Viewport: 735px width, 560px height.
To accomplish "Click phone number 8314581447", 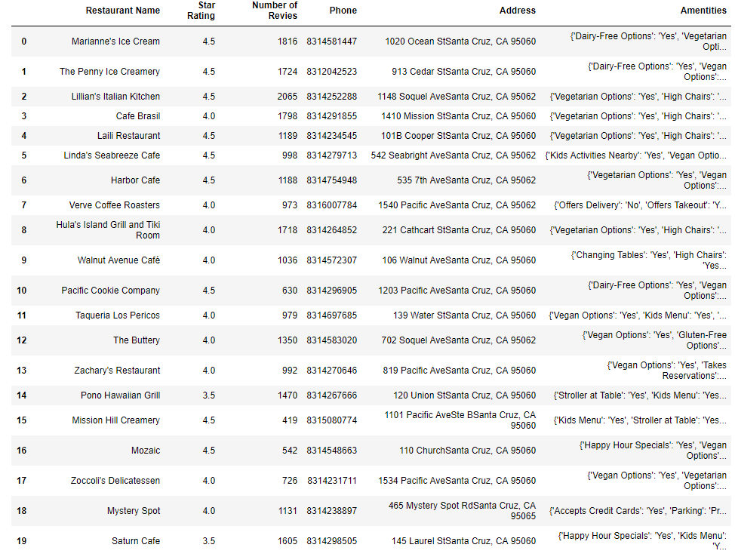I will (x=332, y=42).
